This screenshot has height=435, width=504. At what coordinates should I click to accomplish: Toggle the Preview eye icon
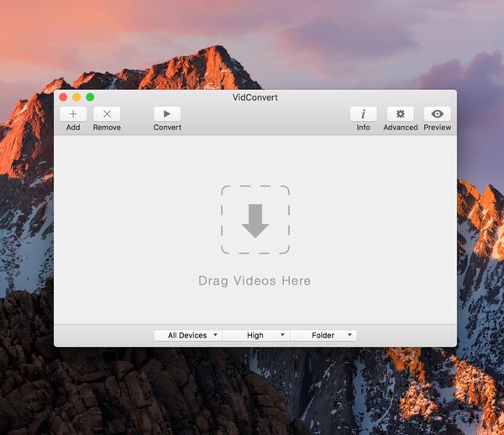tap(437, 113)
